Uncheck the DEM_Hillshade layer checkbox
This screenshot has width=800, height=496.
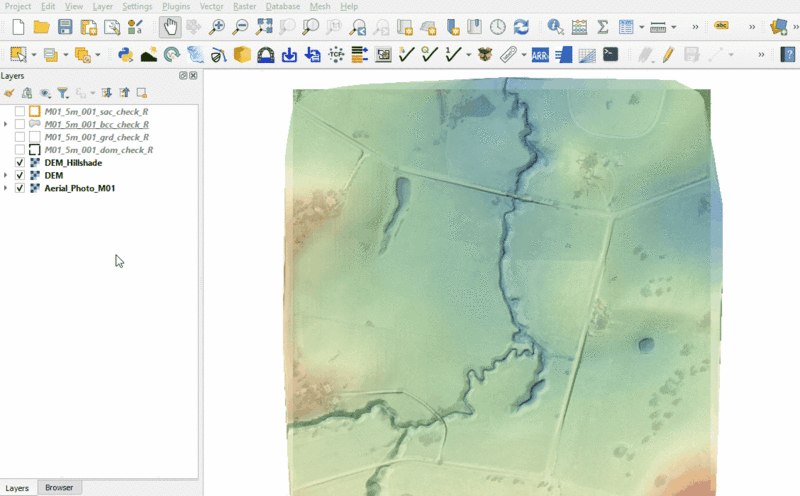[x=20, y=163]
